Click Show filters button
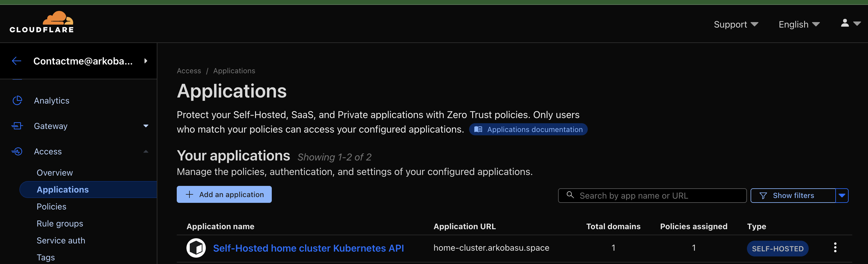868x264 pixels. pyautogui.click(x=793, y=196)
